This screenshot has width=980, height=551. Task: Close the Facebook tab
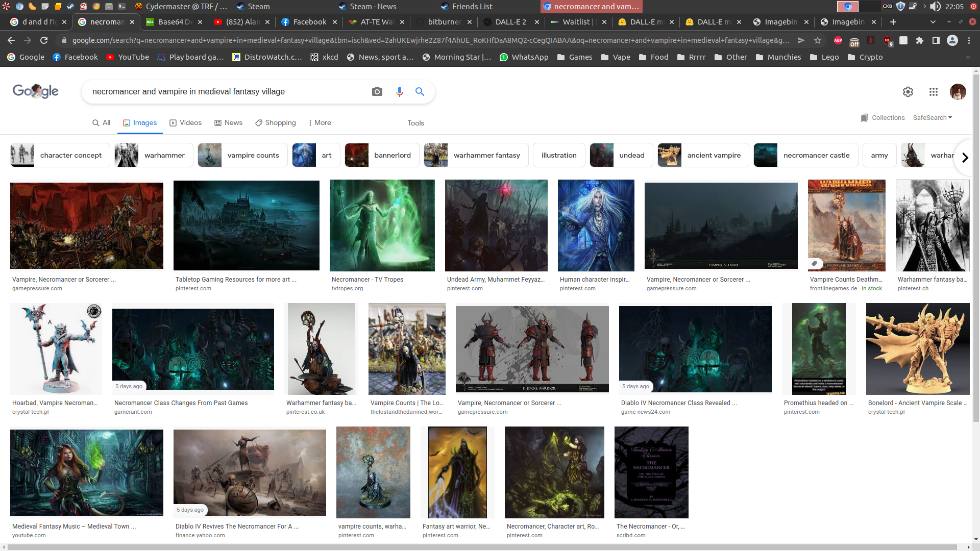coord(335,22)
